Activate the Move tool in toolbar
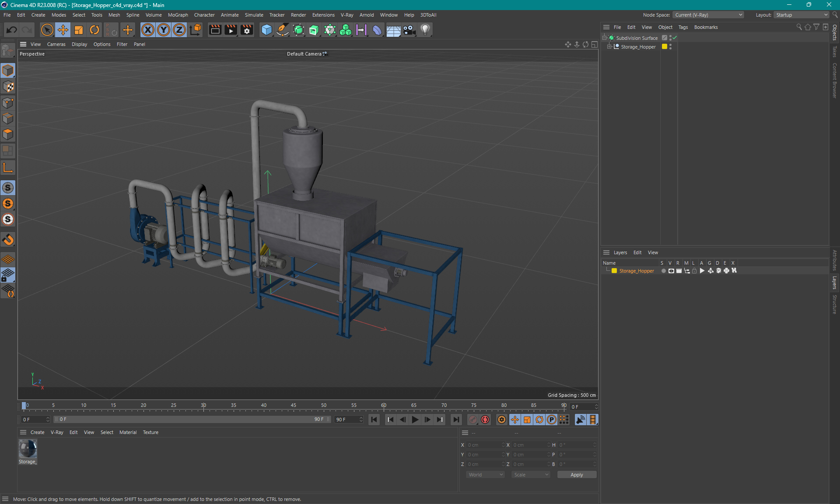The width and height of the screenshot is (840, 504). (63, 30)
